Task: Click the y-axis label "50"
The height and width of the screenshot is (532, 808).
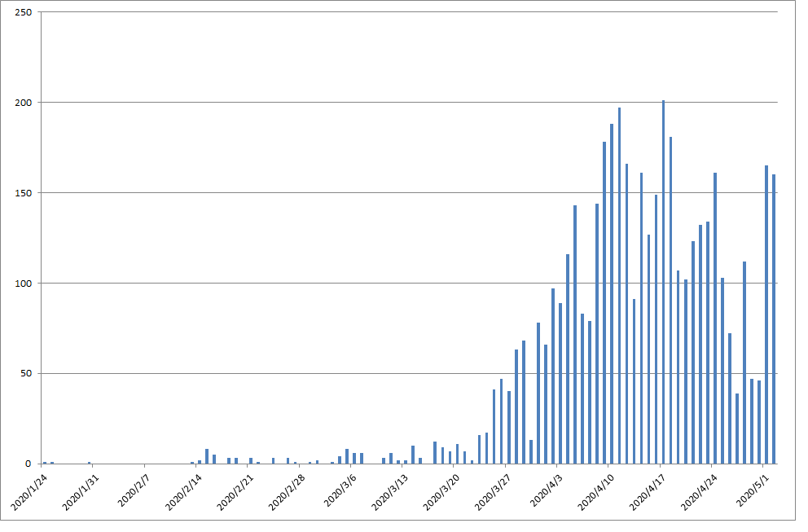Action: (26, 374)
